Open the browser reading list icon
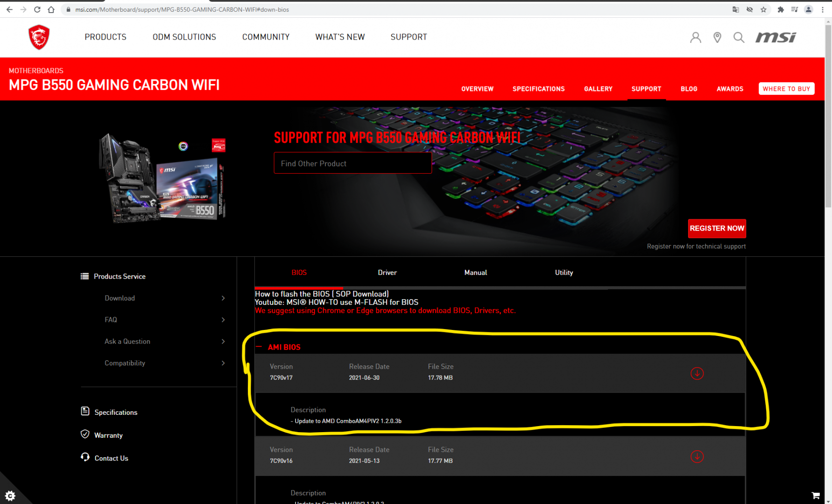This screenshot has width=832, height=504. (x=795, y=9)
